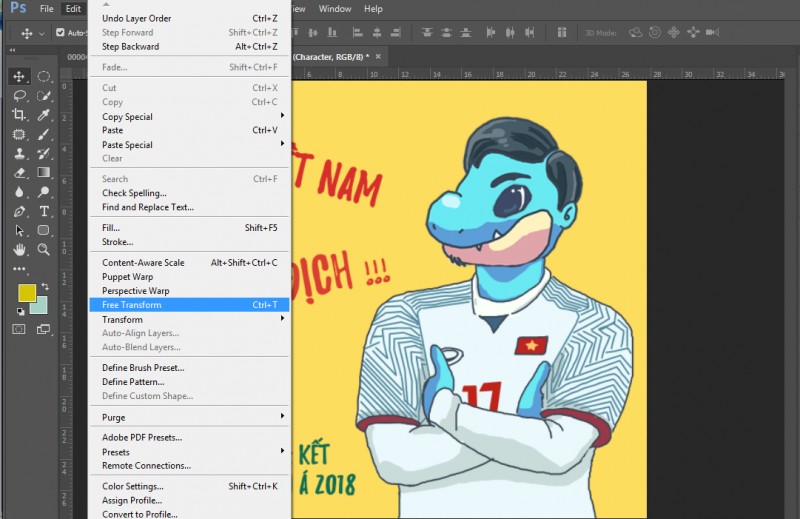This screenshot has width=800, height=519.
Task: Choose Content-Aware Scale
Action: (189, 262)
